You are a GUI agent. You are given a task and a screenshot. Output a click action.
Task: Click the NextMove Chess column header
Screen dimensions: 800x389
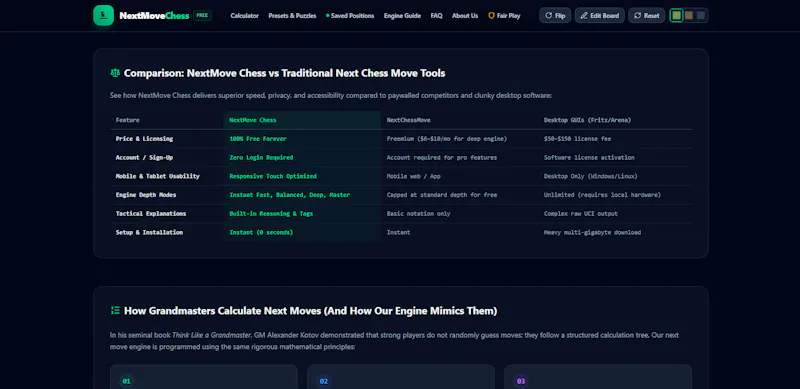coord(253,120)
